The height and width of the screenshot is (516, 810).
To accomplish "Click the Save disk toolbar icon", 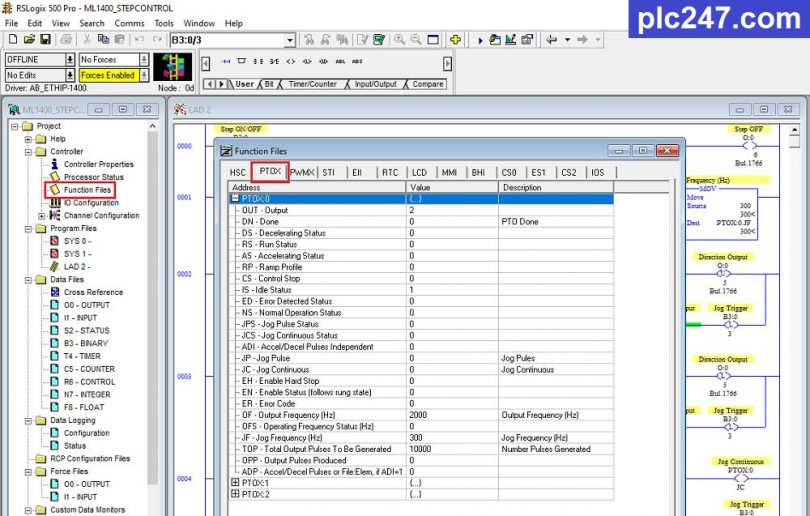I will click(x=45, y=39).
